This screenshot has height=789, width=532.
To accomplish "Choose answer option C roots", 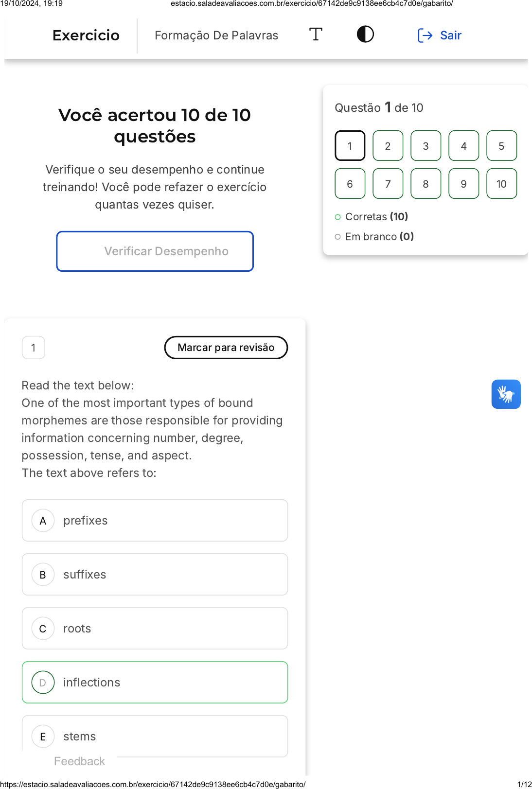I will point(155,628).
